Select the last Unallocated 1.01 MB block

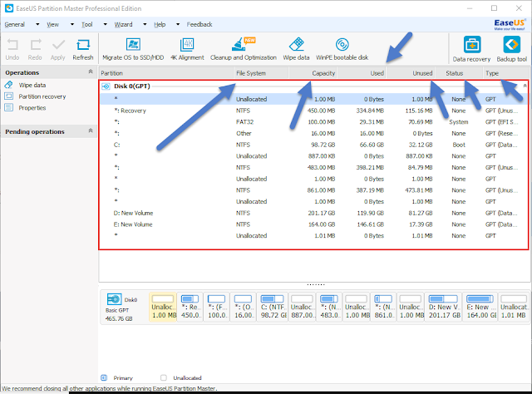(514, 307)
